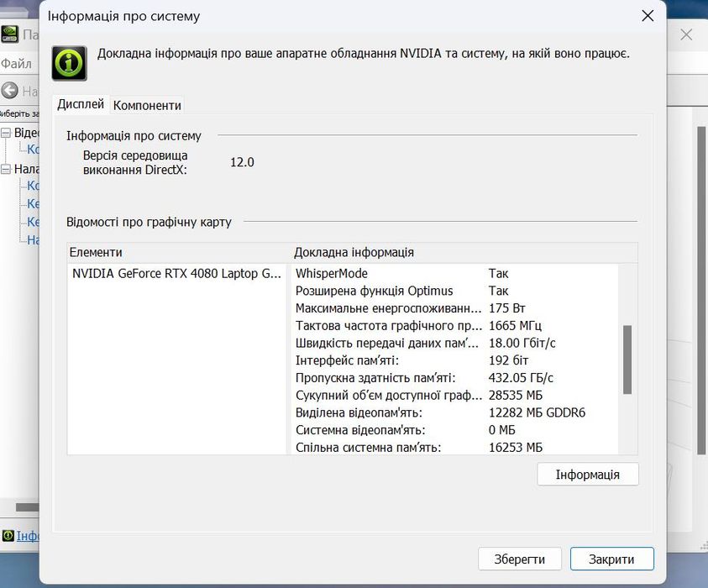This screenshot has width=708, height=588.
Task: Click the 18.00 Гбіт/с value
Action: [522, 343]
